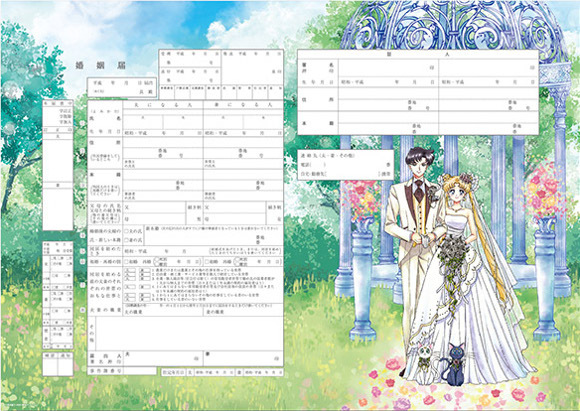This screenshot has width=580, height=411.
Task: Click the 証人 section header
Action: (x=418, y=54)
